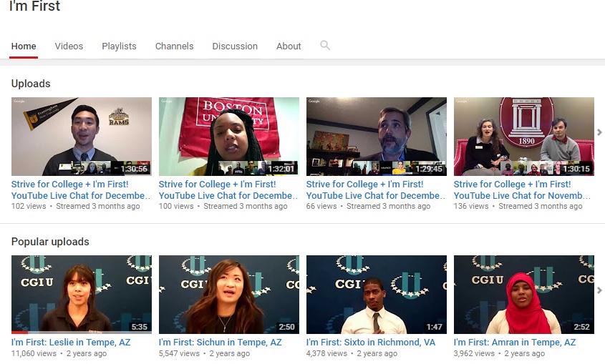
Task: Open the Discussion tab
Action: coord(235,46)
